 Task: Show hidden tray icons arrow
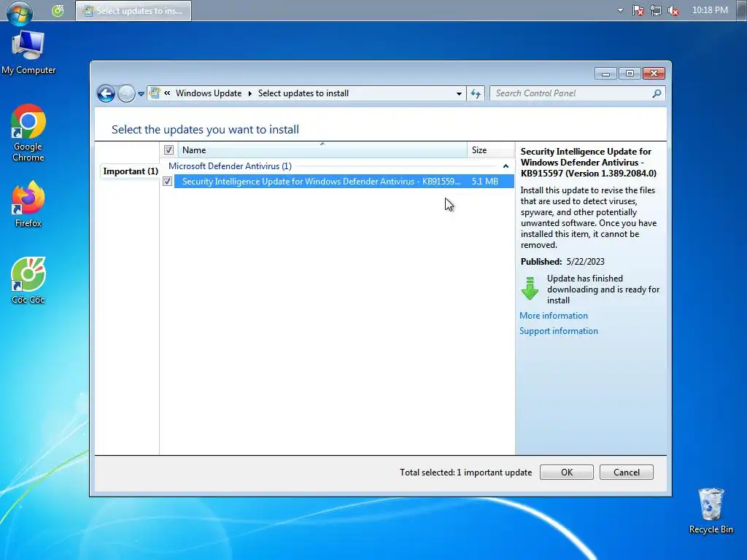[x=620, y=10]
